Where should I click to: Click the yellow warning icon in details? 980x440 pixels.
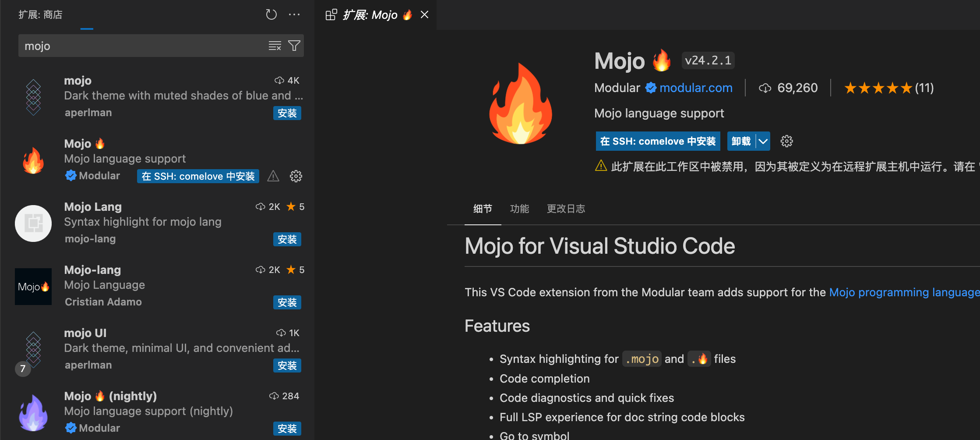[601, 166]
